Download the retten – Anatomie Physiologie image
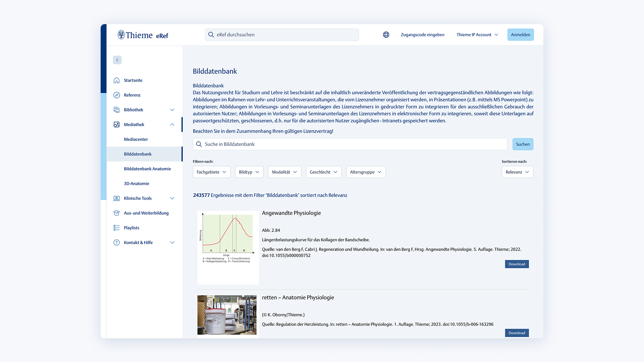This screenshot has height=362, width=644. (x=517, y=333)
